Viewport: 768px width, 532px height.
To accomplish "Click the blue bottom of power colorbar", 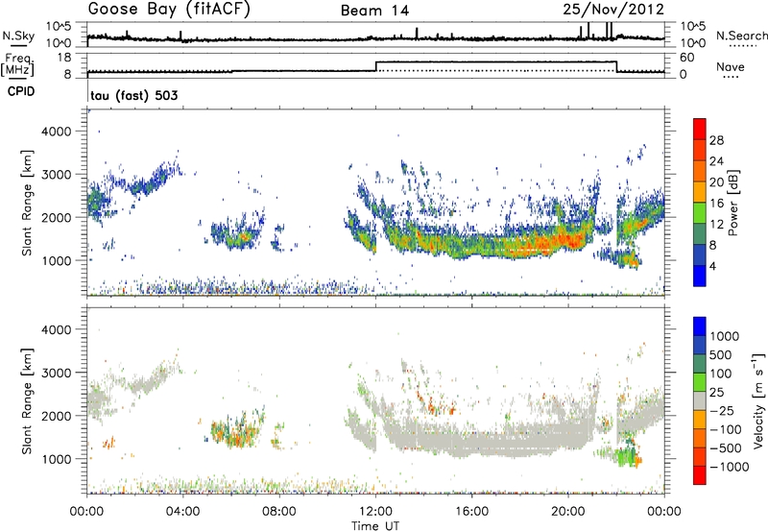I will pyautogui.click(x=700, y=276).
